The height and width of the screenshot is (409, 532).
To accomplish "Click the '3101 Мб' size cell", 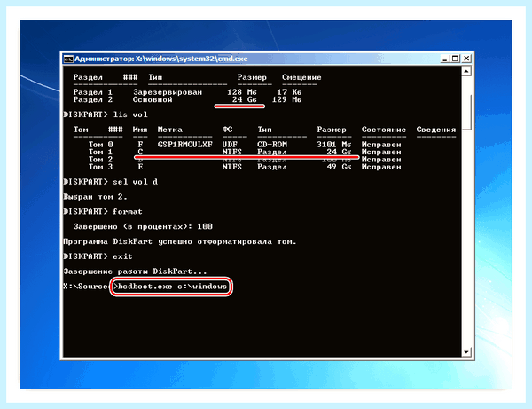I will tap(334, 145).
